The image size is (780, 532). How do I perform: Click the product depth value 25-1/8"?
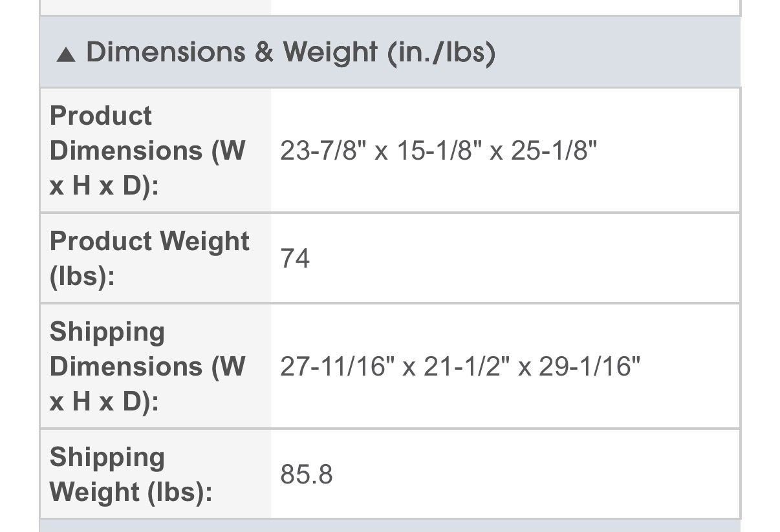point(554,151)
